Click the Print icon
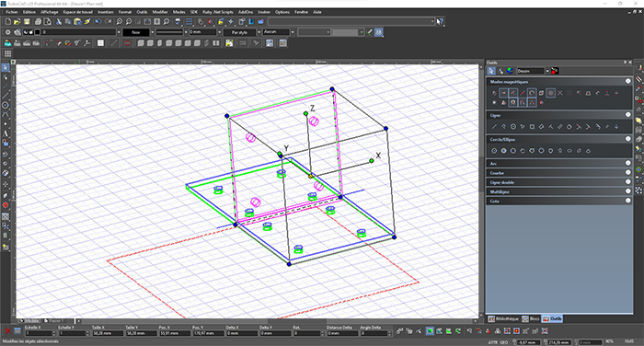 point(38,21)
